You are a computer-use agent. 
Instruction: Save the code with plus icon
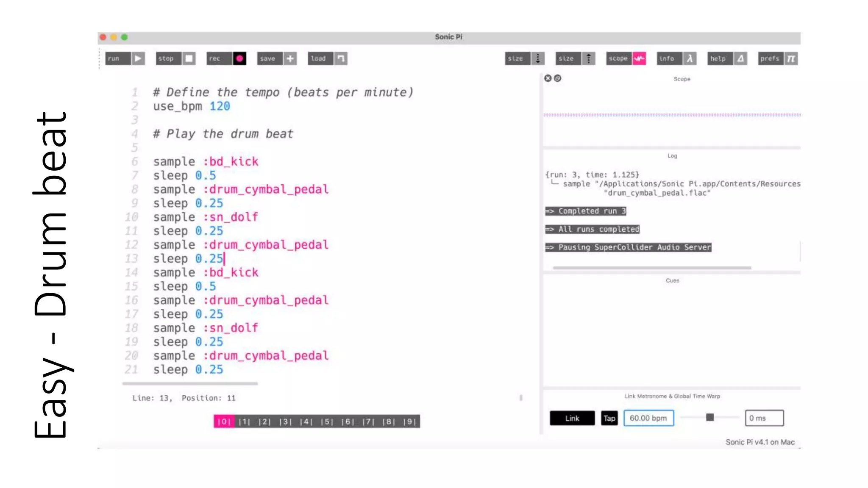[290, 58]
